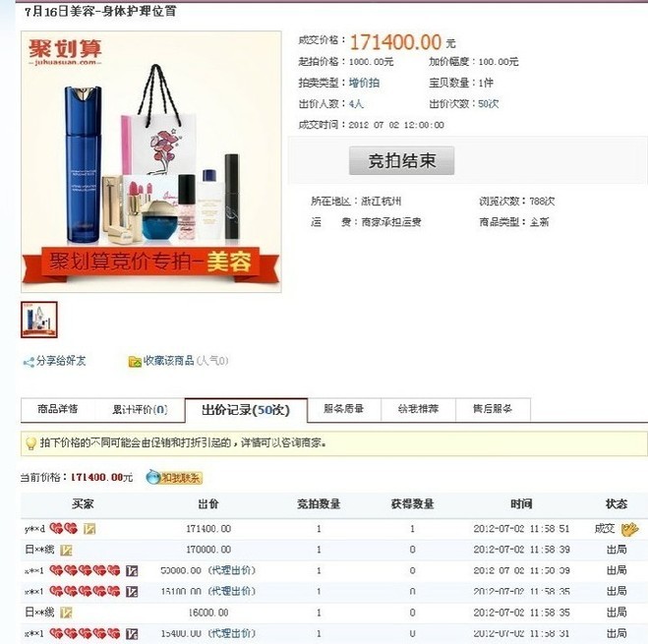Viewport: 648px width, 644px height.
Task: Click the 竞拍结束 button
Action: 402,160
